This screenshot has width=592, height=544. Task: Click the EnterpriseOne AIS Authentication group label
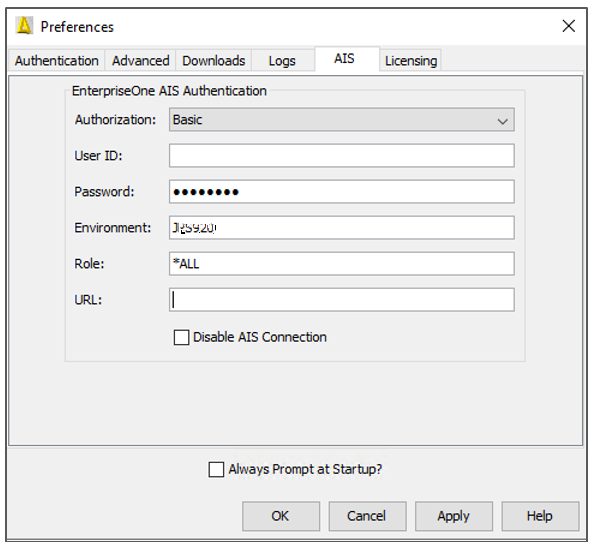pos(169,91)
